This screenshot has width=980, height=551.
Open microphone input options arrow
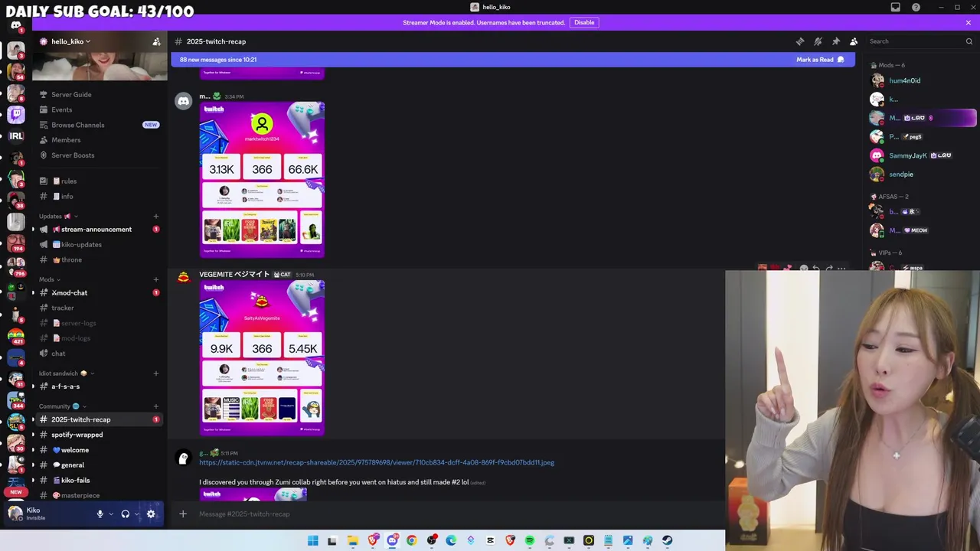point(111,514)
